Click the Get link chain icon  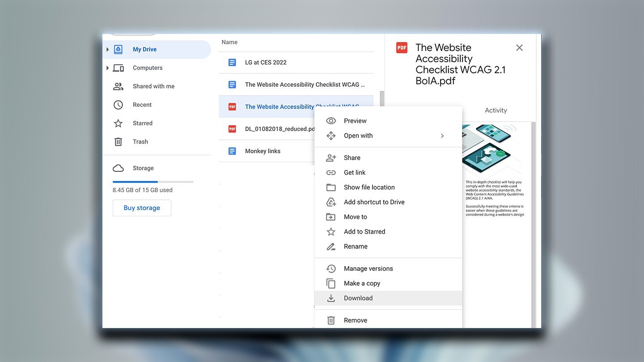(x=331, y=173)
